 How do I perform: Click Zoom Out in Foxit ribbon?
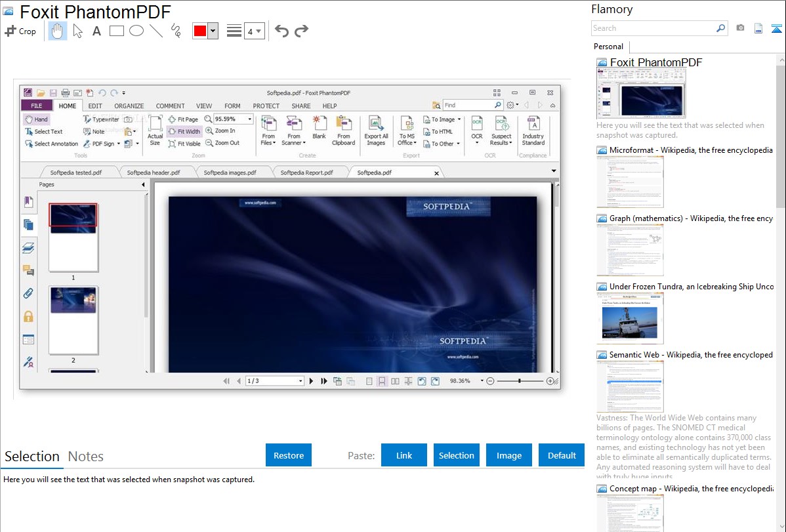[x=222, y=143]
